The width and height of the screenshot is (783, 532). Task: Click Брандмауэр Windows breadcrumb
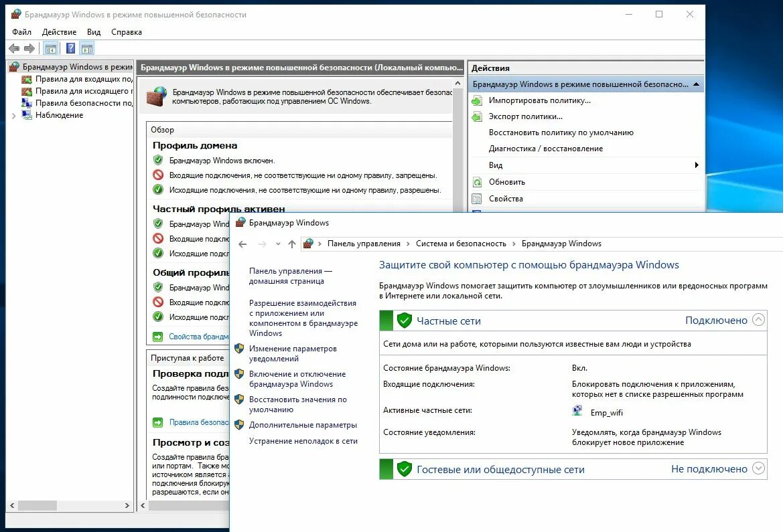click(561, 244)
